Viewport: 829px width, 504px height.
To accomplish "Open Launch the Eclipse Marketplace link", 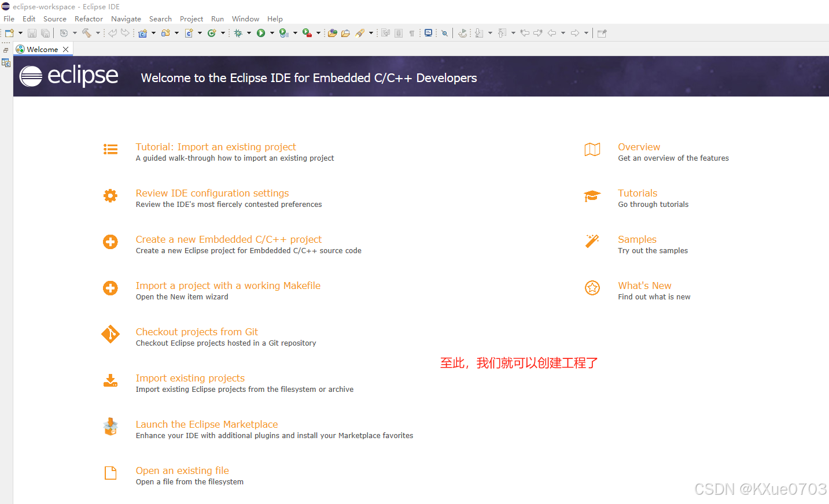I will [x=207, y=424].
